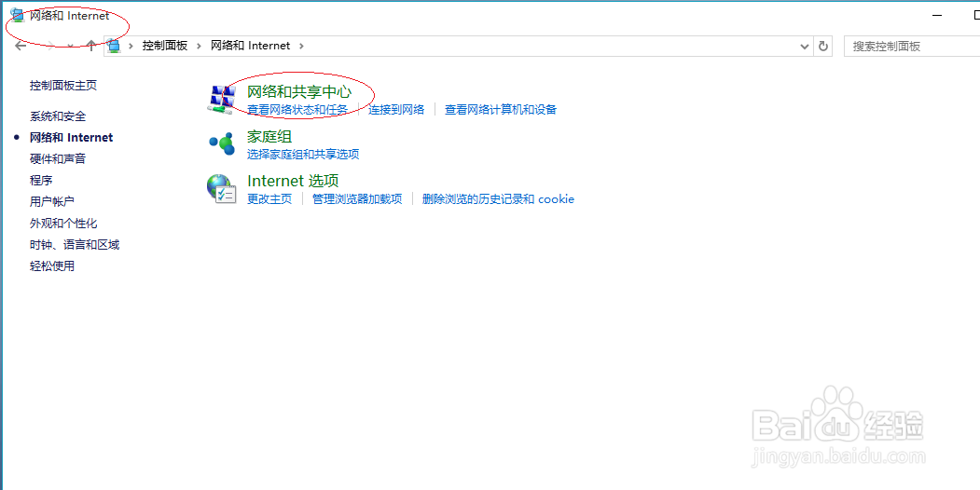The image size is (980, 490).
Task: Select 网络和 Internet in the breadcrumb path
Action: click(251, 46)
